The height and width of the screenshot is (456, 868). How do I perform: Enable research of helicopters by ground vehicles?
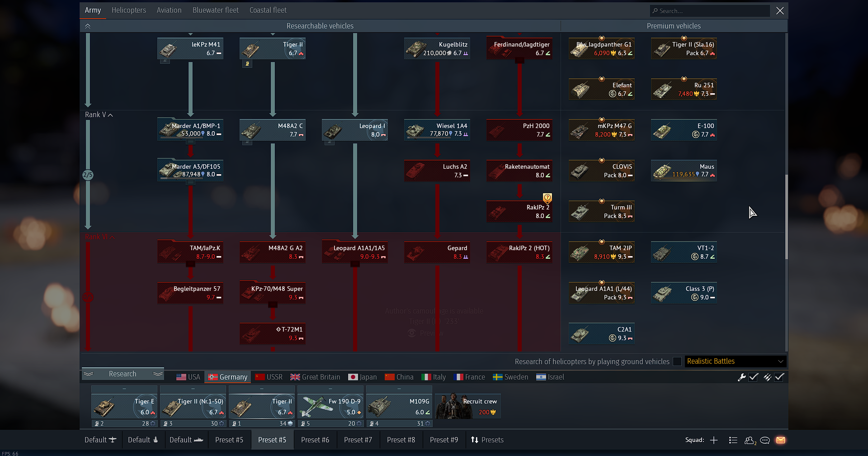677,361
